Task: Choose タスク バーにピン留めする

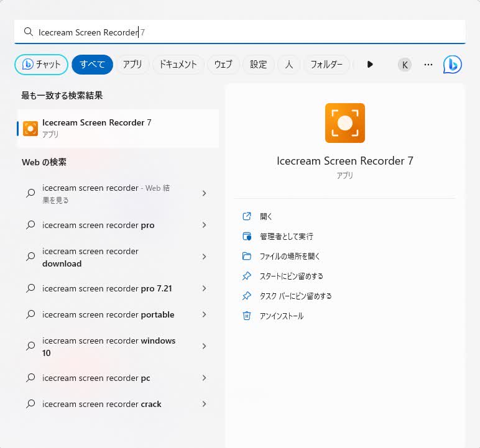Action: click(x=295, y=296)
